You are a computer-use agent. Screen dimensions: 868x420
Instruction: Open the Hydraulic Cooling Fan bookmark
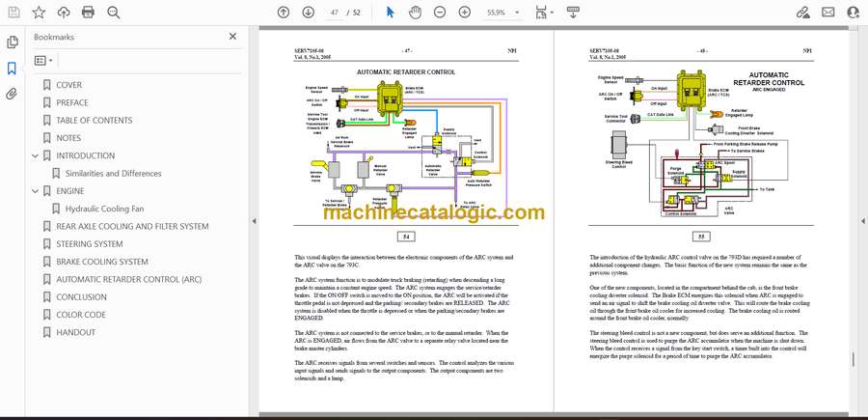point(104,209)
